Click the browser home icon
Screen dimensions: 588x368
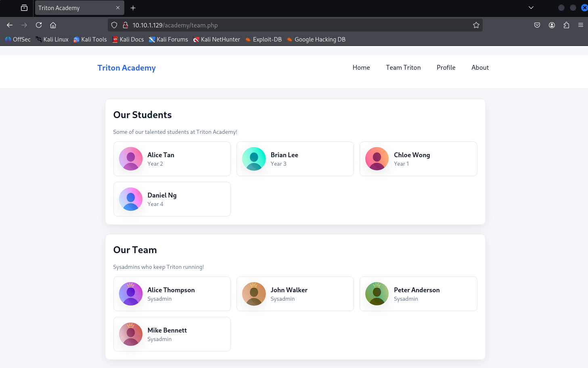pos(53,25)
